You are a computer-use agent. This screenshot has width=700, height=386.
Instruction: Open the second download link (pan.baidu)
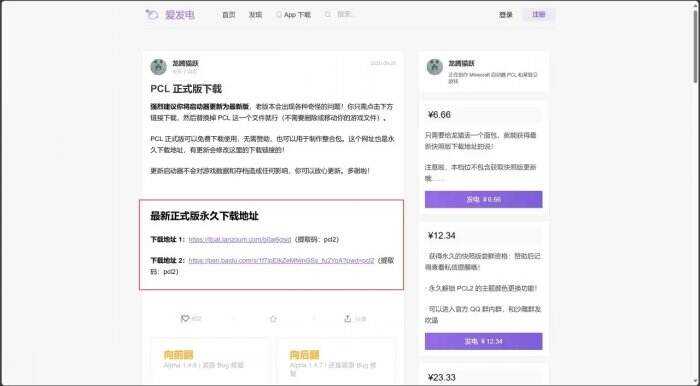click(x=281, y=260)
